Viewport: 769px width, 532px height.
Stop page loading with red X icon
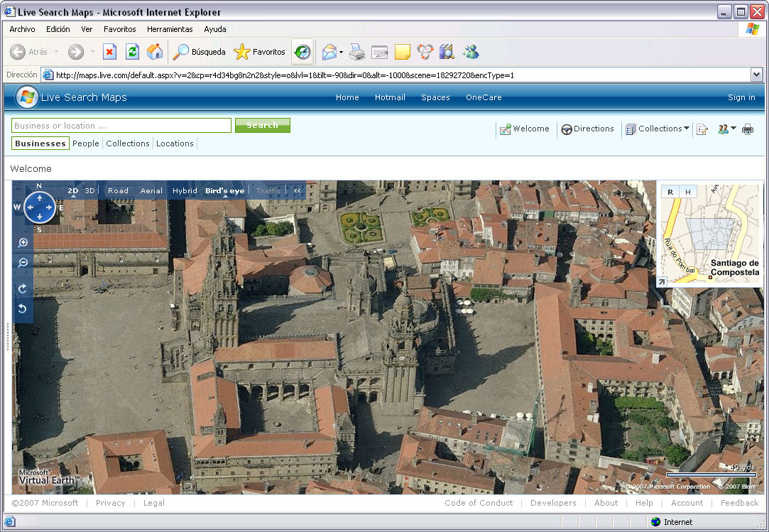109,52
